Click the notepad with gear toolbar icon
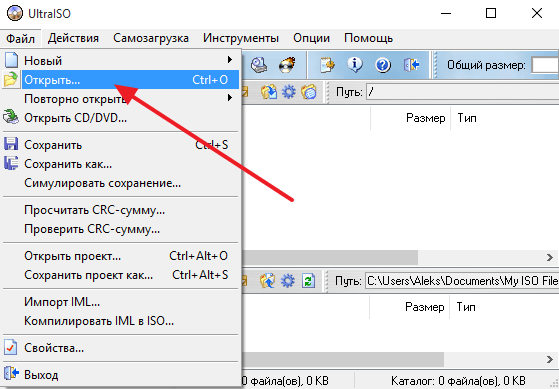This screenshot has height=389, width=559. coord(327,65)
